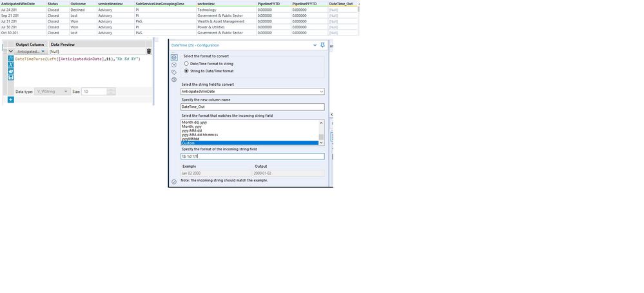This screenshot has width=644, height=293.
Task: Click the SubServiceLineGroupingDesc column header
Action: pyautogui.click(x=165, y=4)
